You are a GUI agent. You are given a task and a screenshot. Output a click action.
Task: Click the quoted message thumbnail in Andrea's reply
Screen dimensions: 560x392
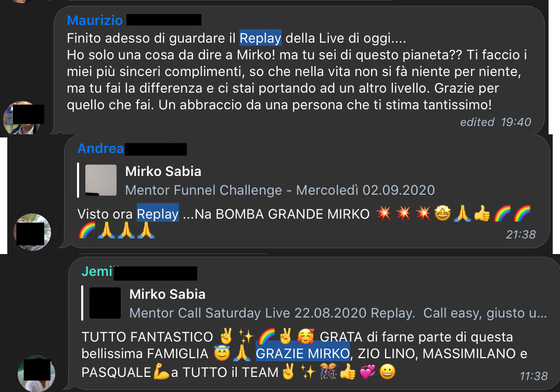101,180
